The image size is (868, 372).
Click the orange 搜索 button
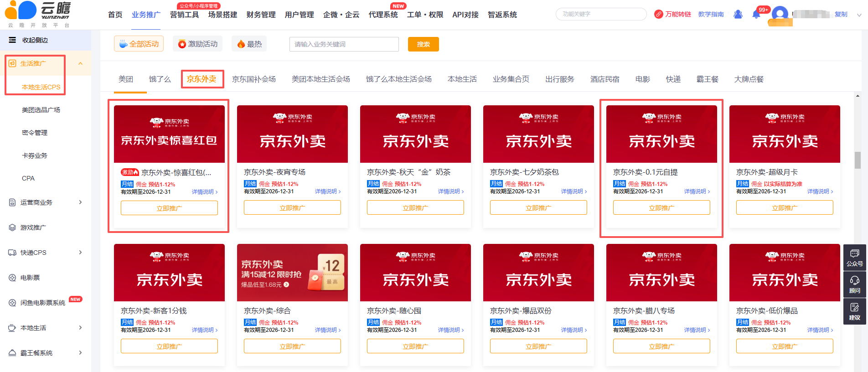click(x=424, y=44)
